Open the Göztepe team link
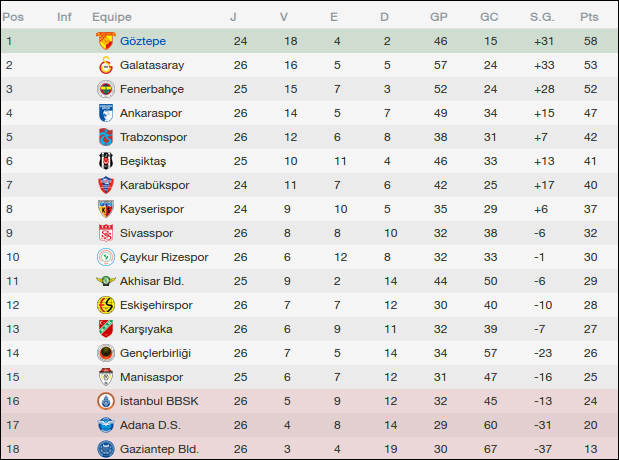Image resolution: width=619 pixels, height=460 pixels. coord(142,41)
